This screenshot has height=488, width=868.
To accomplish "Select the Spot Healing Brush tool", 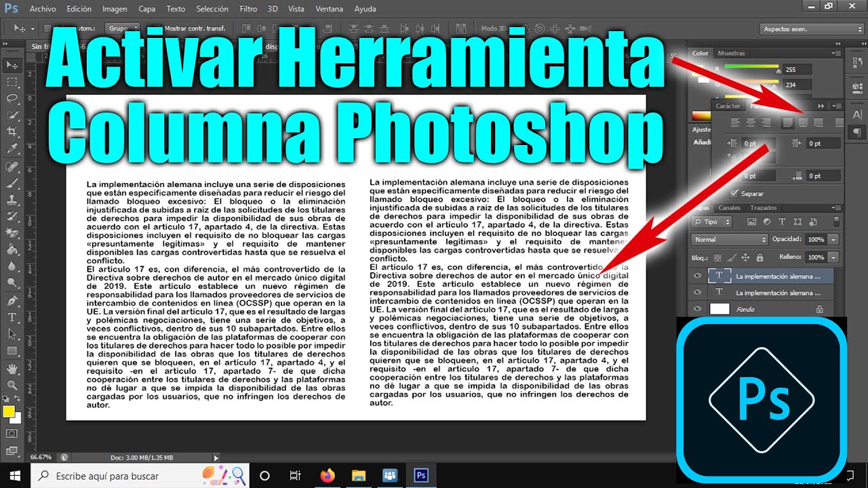I will [x=12, y=167].
